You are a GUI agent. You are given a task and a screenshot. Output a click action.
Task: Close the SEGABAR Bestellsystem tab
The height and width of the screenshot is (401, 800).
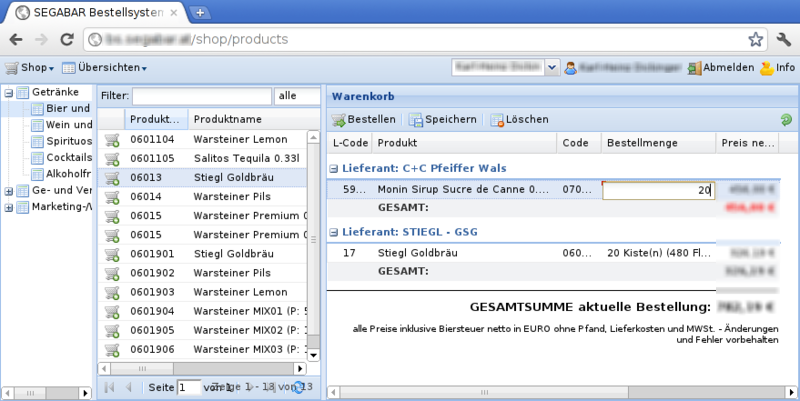tap(173, 13)
